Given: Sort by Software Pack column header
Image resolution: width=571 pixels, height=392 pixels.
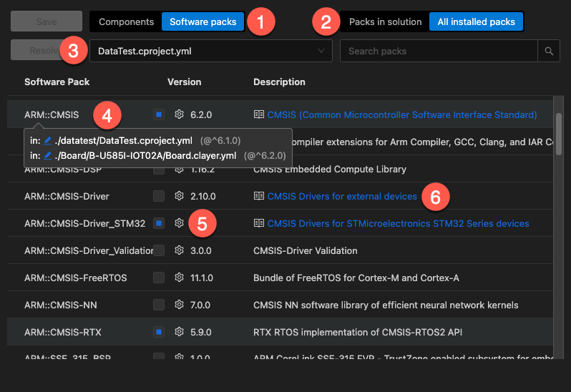Looking at the screenshot, I should pos(57,82).
